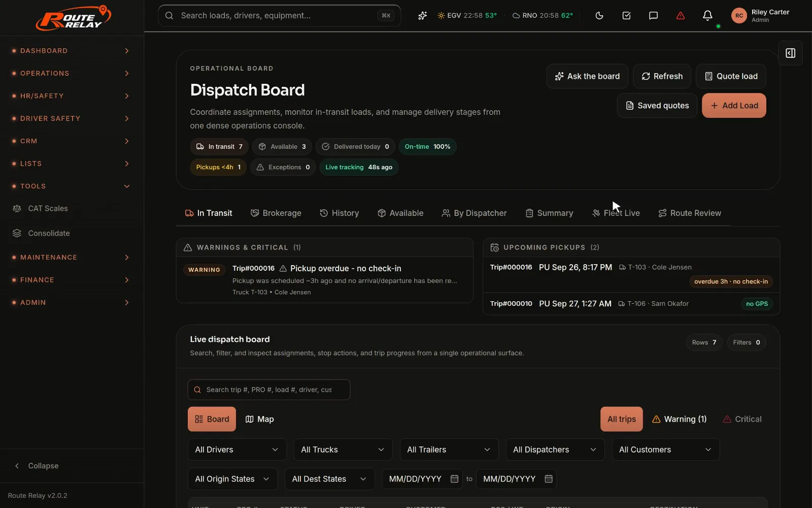Open the All Drivers dropdown
The image size is (812, 508).
tap(237, 450)
